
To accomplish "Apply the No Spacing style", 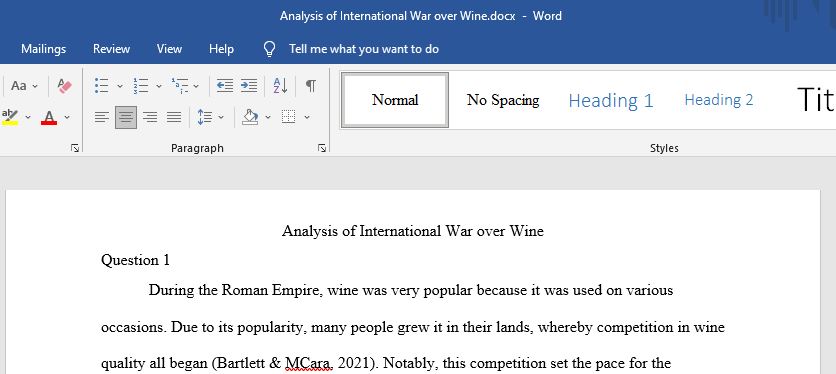I will click(503, 100).
